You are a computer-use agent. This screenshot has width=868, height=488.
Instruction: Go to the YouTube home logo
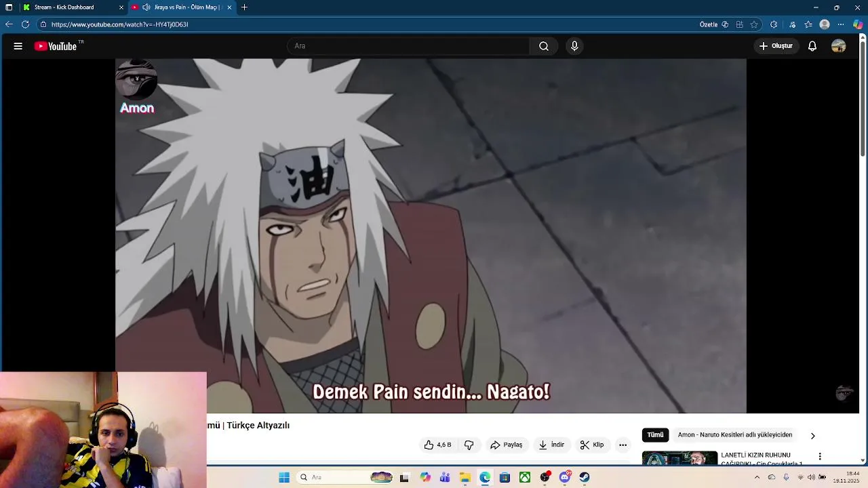pyautogui.click(x=56, y=46)
